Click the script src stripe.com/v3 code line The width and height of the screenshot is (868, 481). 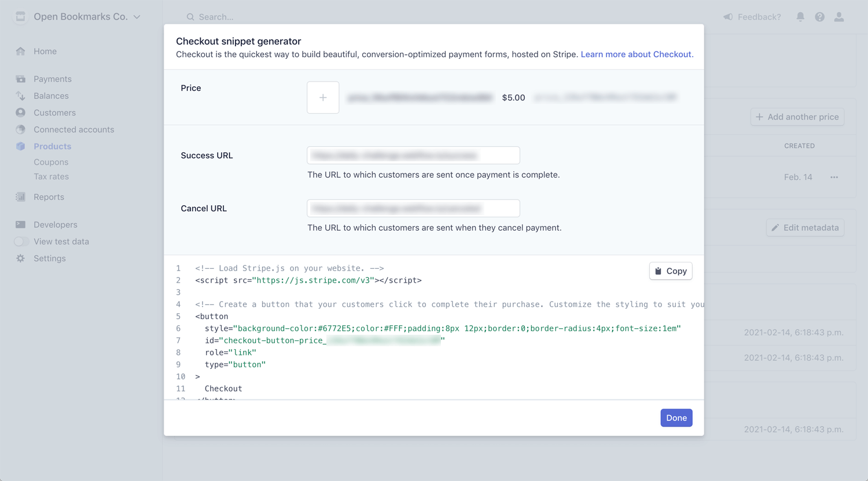coord(308,280)
